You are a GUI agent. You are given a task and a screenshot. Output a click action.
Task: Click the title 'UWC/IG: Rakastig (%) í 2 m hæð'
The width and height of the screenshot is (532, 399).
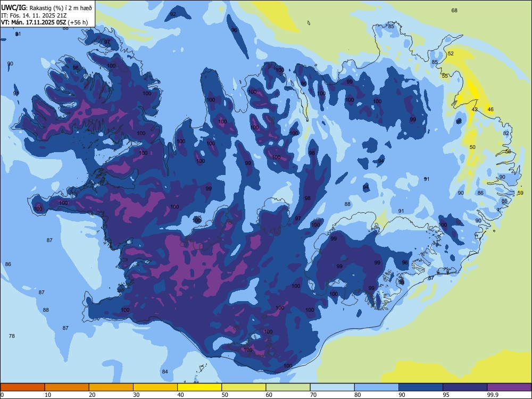46,8
